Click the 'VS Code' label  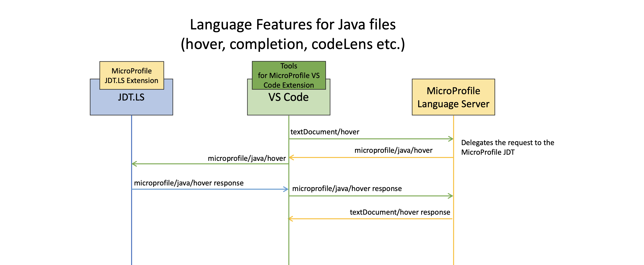[x=289, y=97]
